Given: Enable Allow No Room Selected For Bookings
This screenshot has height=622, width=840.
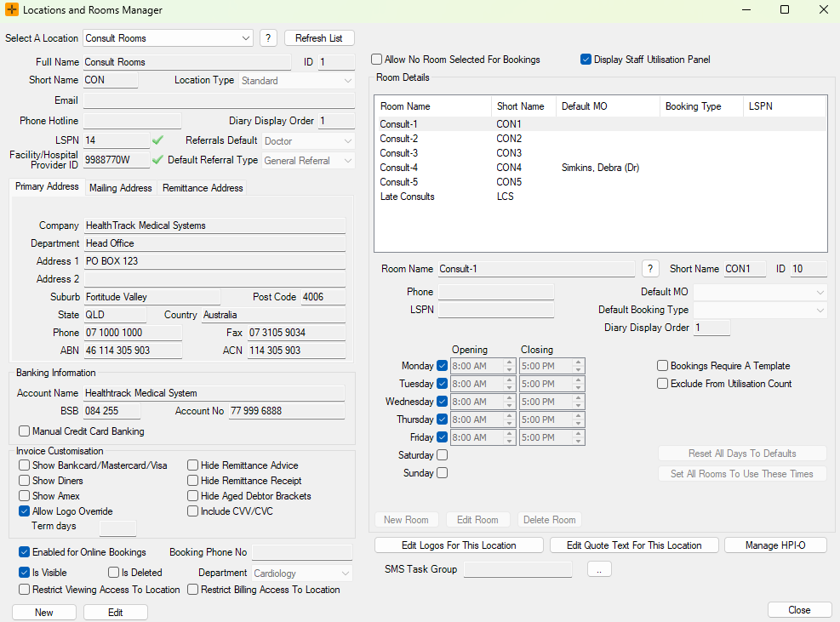Looking at the screenshot, I should [377, 60].
